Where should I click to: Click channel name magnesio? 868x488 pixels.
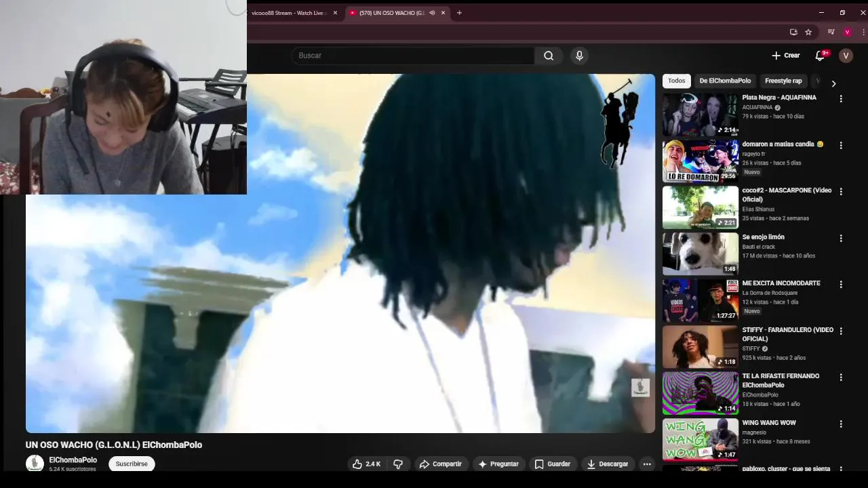coord(754,432)
